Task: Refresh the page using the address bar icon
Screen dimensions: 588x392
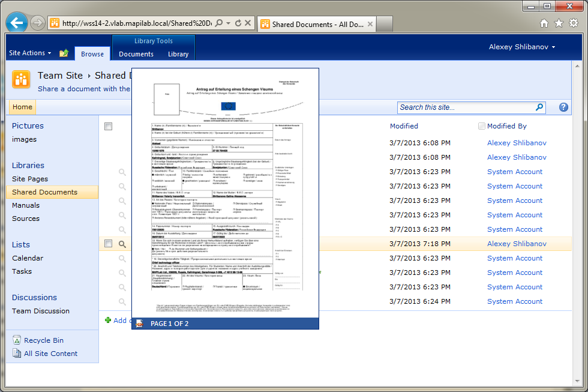Action: (238, 23)
